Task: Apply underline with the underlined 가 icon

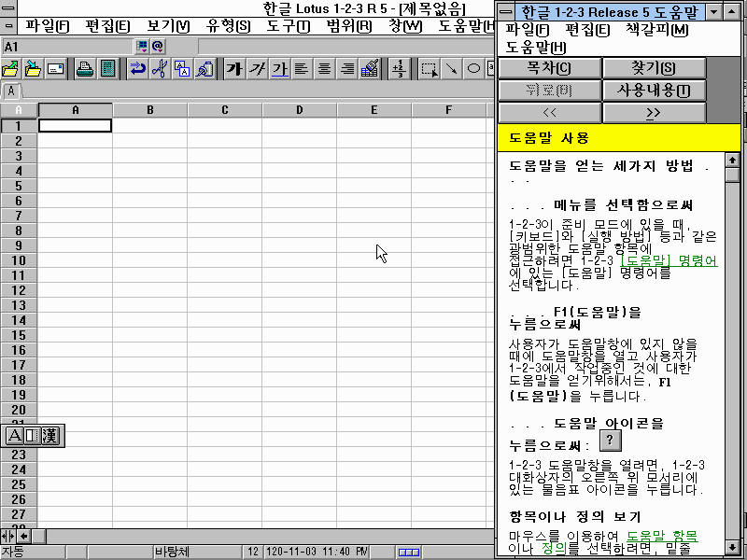Action: pos(279,69)
